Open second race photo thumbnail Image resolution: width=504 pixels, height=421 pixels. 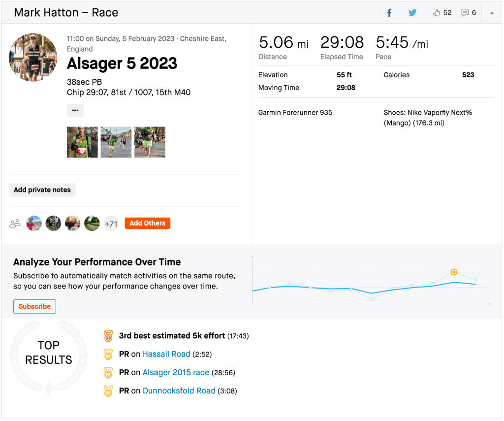pyautogui.click(x=116, y=142)
